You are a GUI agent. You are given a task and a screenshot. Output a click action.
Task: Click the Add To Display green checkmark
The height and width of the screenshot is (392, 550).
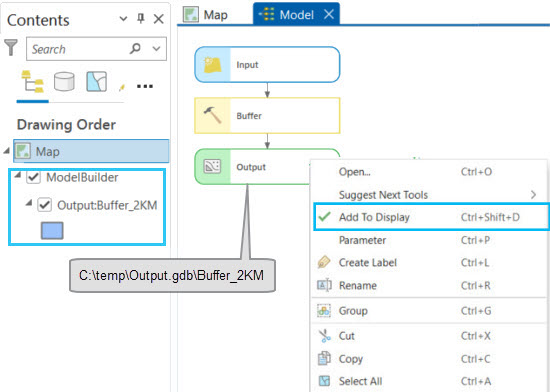pos(324,217)
